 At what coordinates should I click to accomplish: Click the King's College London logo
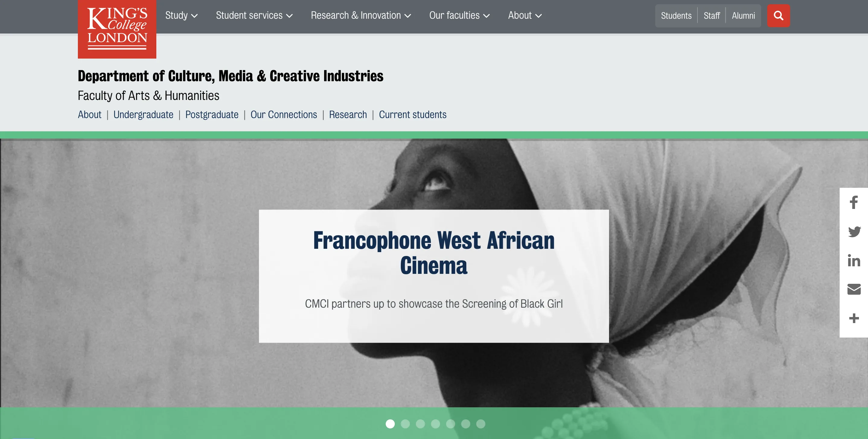coord(117,29)
